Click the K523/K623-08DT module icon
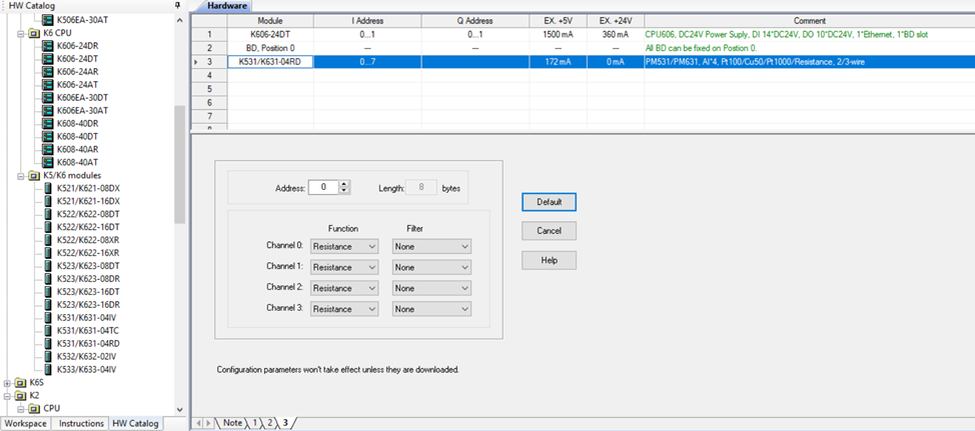The width and height of the screenshot is (975, 431). [48, 266]
